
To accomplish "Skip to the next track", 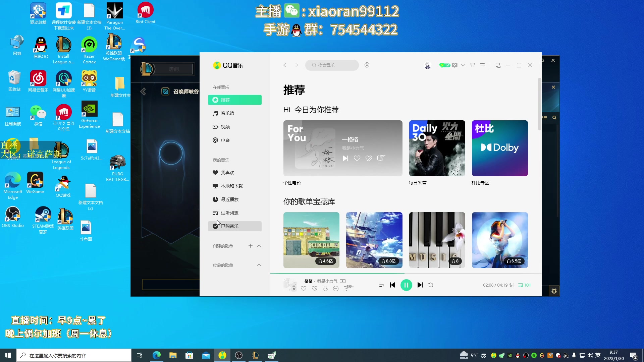I will (x=420, y=285).
